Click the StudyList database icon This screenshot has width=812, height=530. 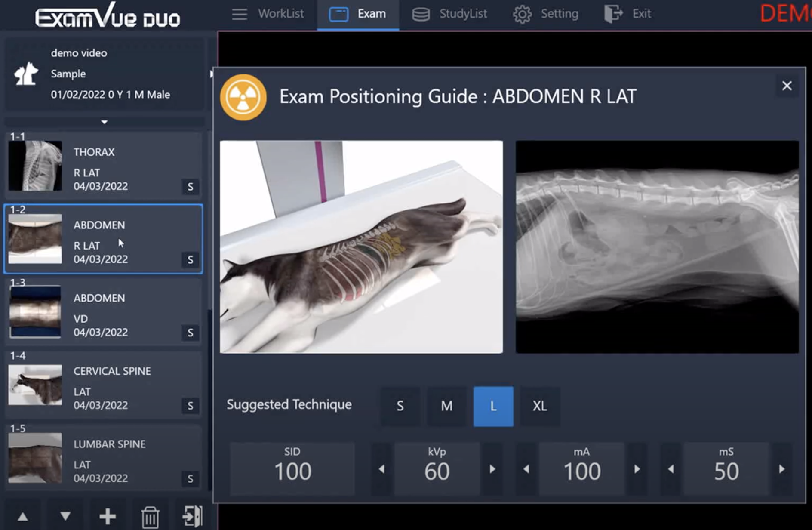tap(421, 14)
